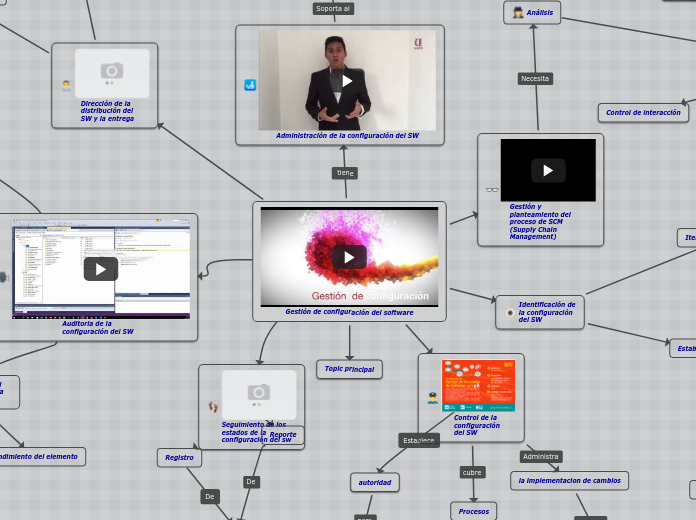Select Control de la configuración del SW text
Image resolution: width=696 pixels, height=520 pixels.
pyautogui.click(x=477, y=425)
